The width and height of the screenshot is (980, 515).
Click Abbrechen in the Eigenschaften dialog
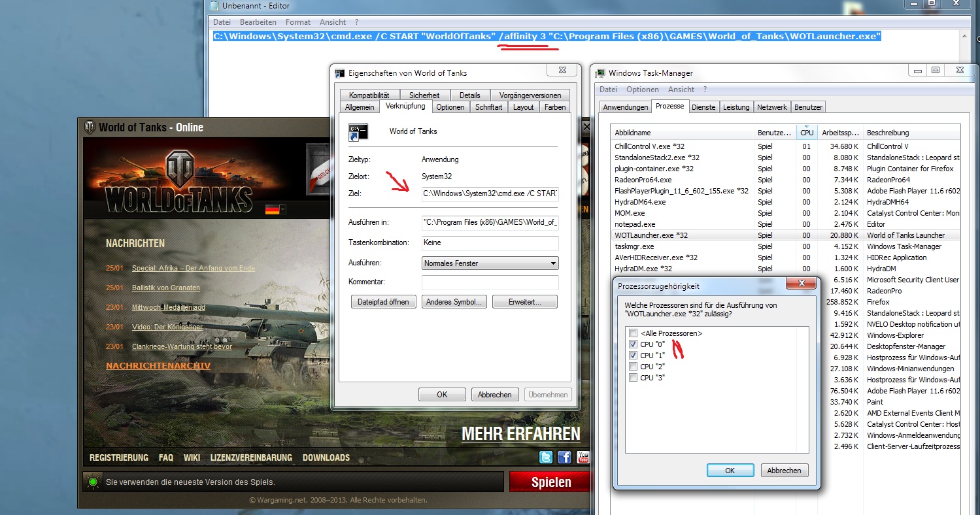(494, 395)
